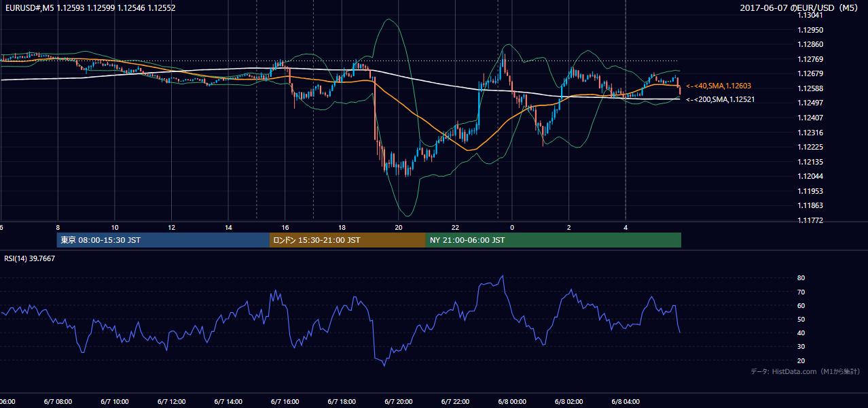The height and width of the screenshot is (408, 868).
Task: Click price axis label 1.12769
Action: click(x=810, y=59)
